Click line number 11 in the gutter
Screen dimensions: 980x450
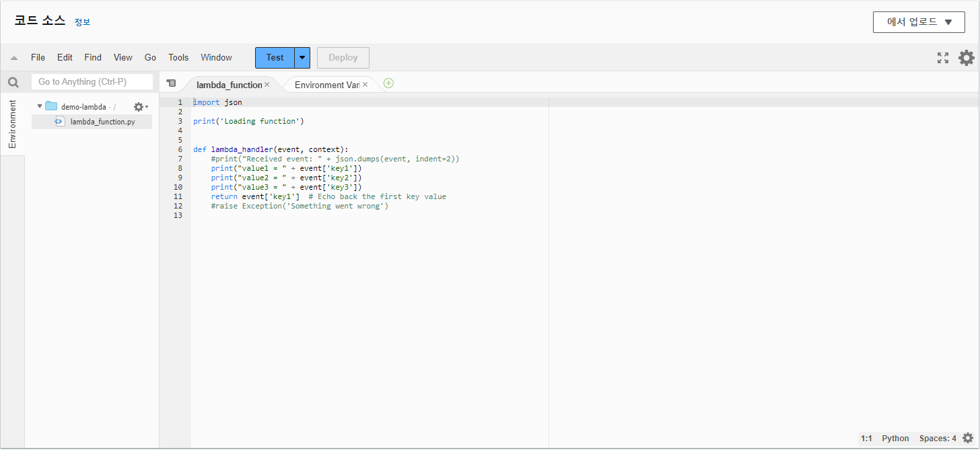[x=178, y=196]
